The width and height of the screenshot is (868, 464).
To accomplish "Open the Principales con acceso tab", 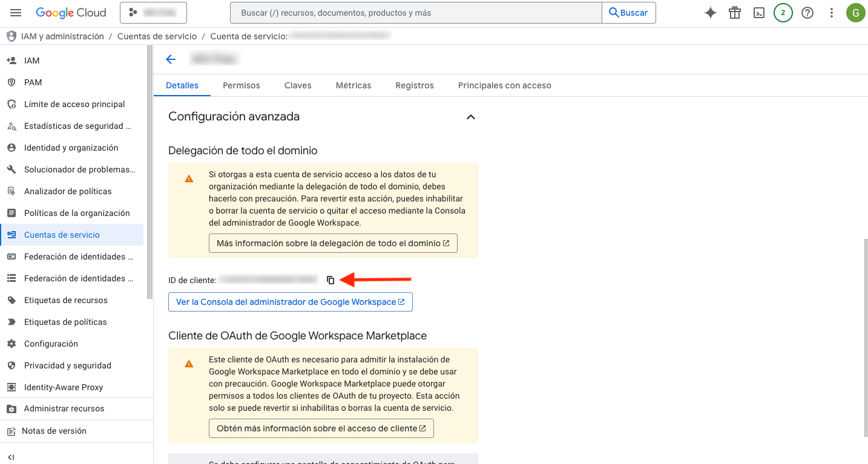I will point(504,85).
